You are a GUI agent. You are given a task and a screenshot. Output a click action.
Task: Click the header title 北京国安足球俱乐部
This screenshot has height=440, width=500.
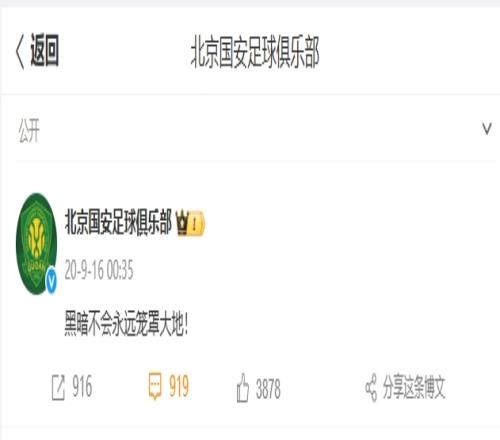[x=255, y=53]
